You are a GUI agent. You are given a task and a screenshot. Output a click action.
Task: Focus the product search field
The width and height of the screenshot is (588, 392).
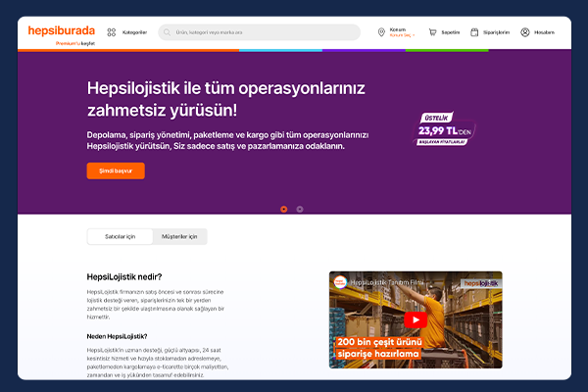point(259,32)
